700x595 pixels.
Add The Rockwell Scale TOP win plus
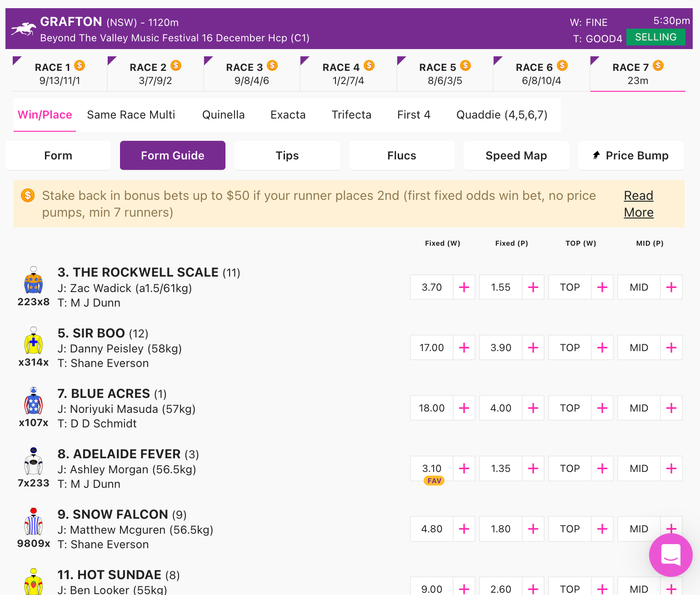coord(602,287)
